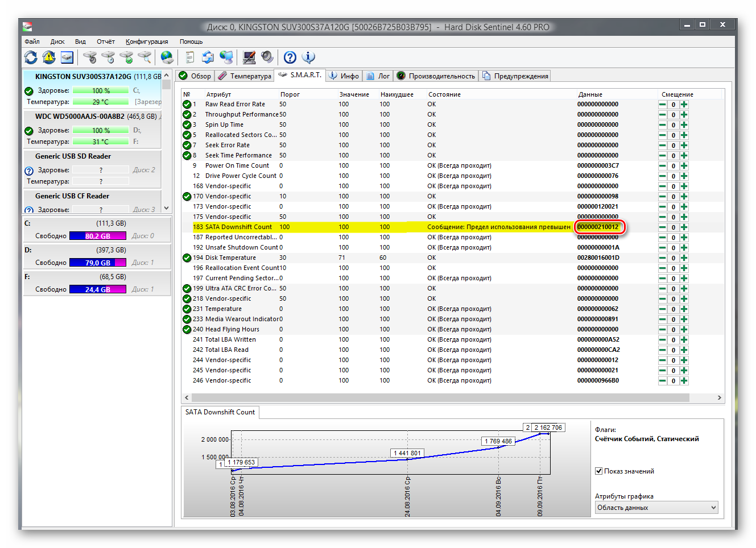Click the monitor with pen configuration icon
This screenshot has height=548, width=756.
click(249, 57)
